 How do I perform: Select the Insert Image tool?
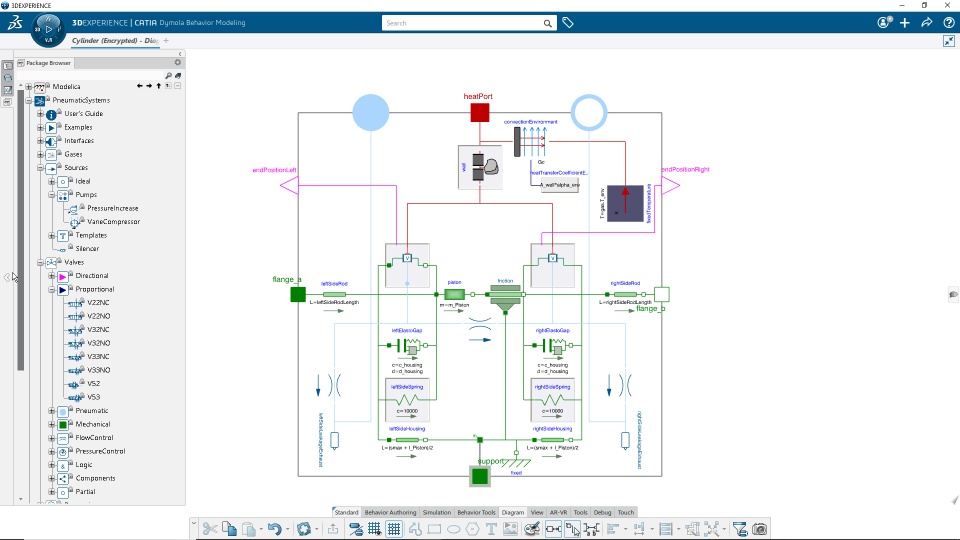point(510,529)
